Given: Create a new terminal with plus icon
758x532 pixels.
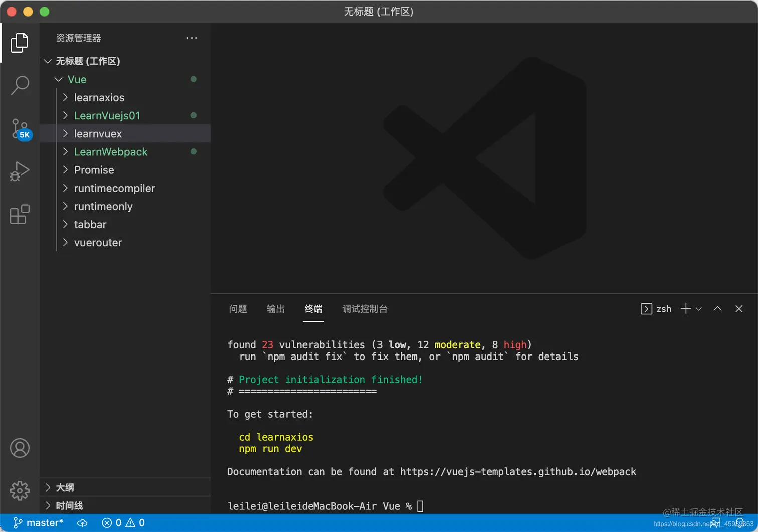Looking at the screenshot, I should [x=685, y=309].
